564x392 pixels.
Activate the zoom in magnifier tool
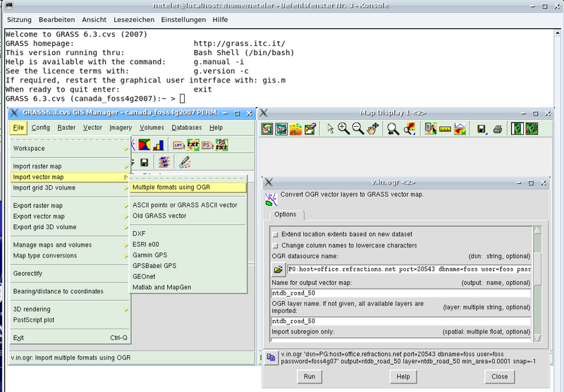(343, 128)
